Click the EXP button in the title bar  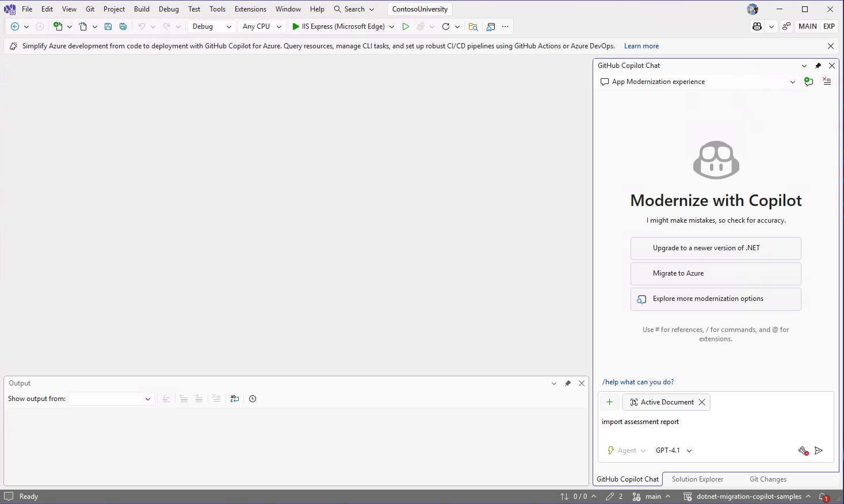pos(829,26)
